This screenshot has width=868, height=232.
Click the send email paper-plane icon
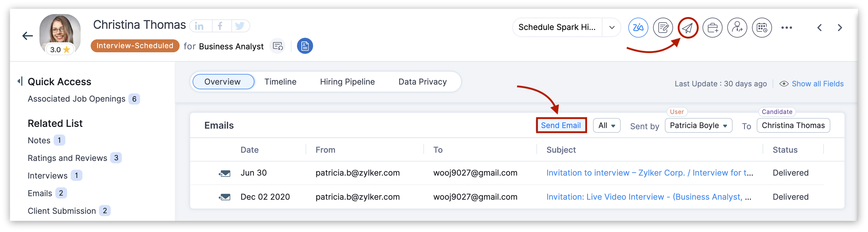(x=688, y=28)
